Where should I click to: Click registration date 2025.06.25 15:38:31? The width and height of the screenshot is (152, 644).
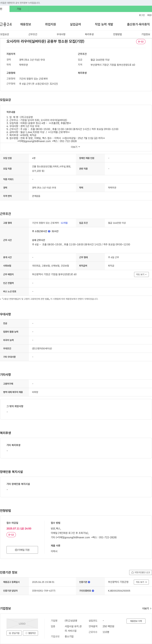point(43,582)
